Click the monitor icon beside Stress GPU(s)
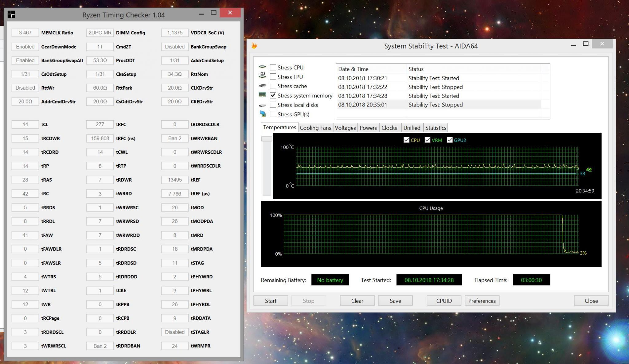 click(x=263, y=114)
